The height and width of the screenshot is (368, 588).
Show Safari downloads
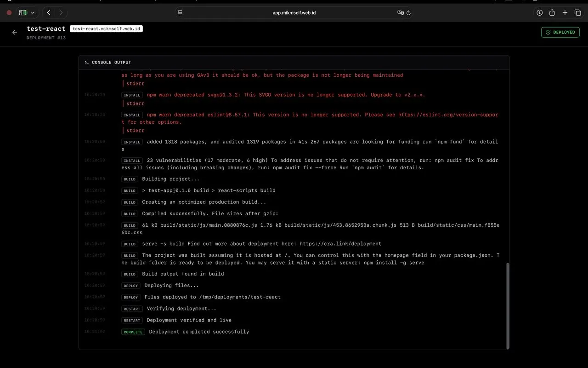click(x=540, y=13)
